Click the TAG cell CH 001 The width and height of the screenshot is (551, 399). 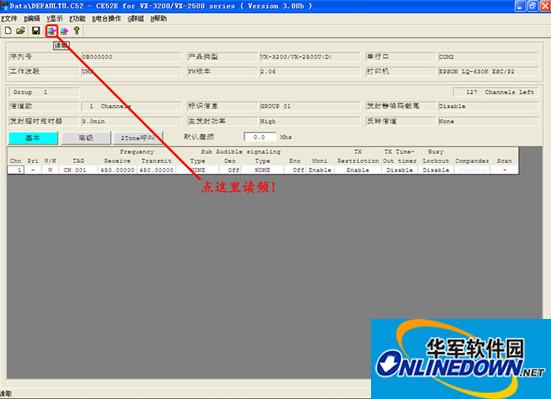click(78, 170)
